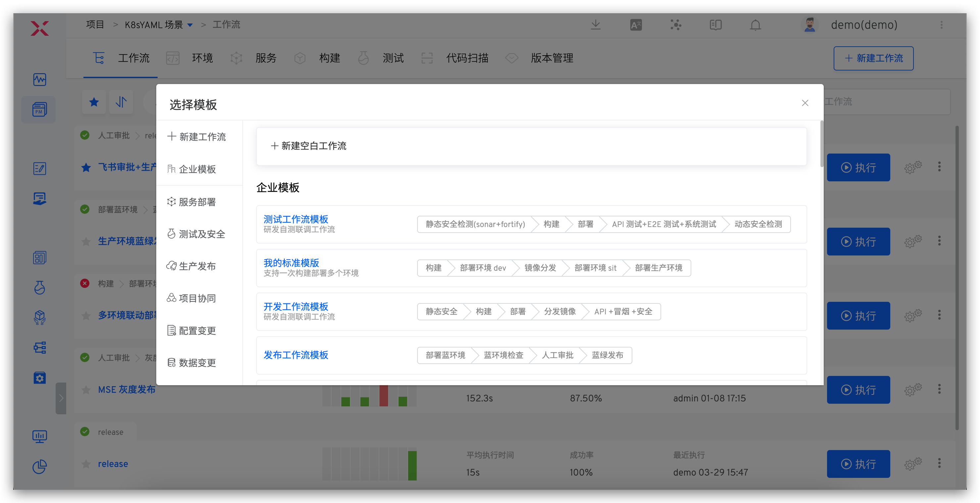Select 测试及安全 category in template dialog

tap(202, 234)
